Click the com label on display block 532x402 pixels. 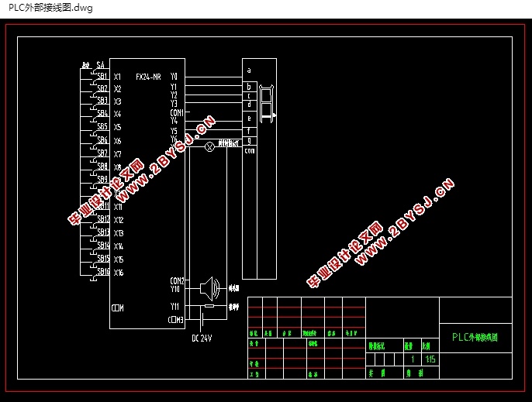click(x=250, y=151)
